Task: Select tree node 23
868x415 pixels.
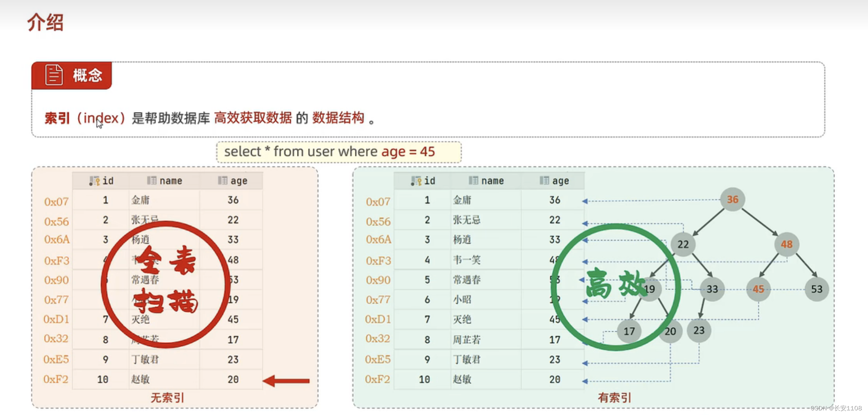Action: (x=699, y=330)
